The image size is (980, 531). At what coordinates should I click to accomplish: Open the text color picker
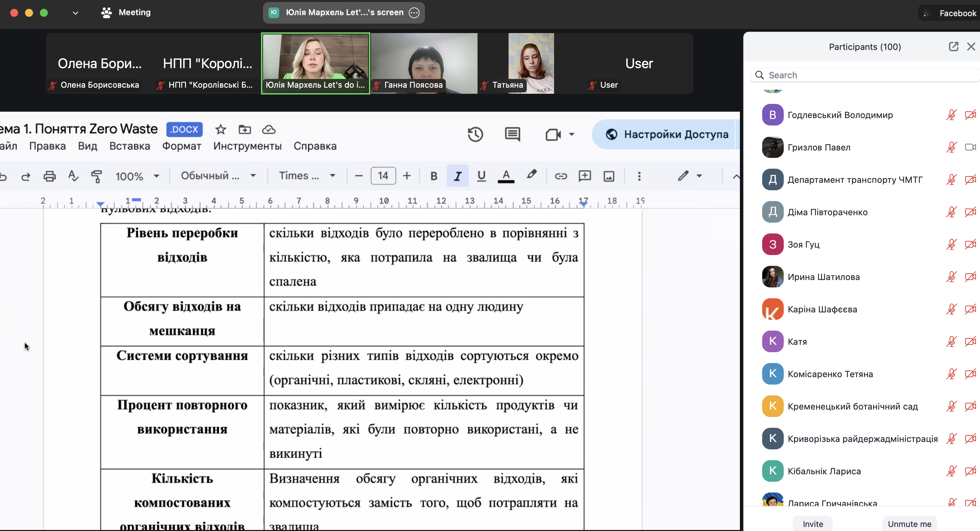tap(506, 176)
